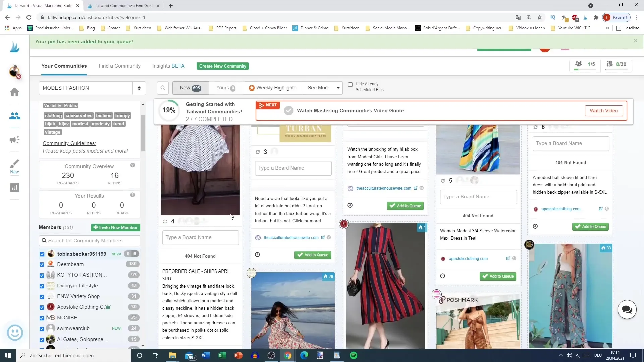Click the Search icon in communities filter bar
The height and width of the screenshot is (362, 644).
(163, 88)
